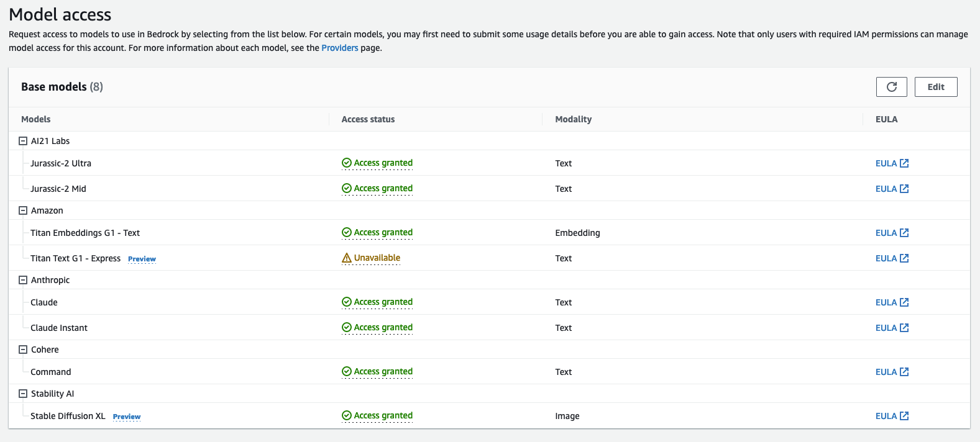This screenshot has height=442, width=980.
Task: Click the Access status column header
Action: coord(368,119)
